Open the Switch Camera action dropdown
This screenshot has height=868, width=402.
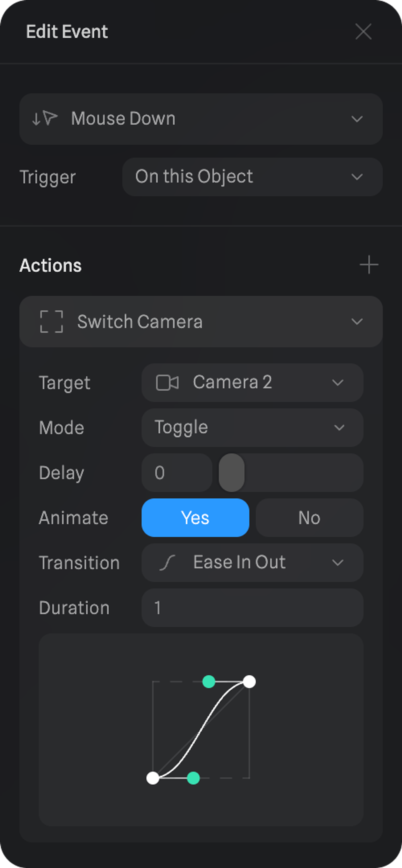click(x=357, y=321)
